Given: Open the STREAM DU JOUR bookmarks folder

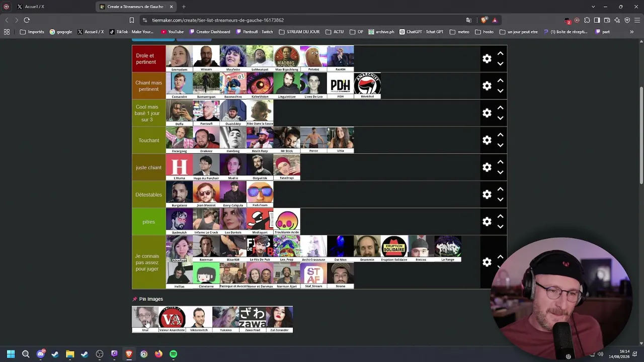Looking at the screenshot, I should point(299,32).
